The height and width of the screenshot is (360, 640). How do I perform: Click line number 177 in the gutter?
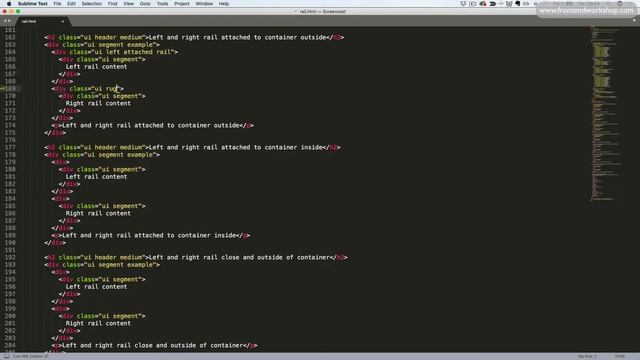pos(10,147)
